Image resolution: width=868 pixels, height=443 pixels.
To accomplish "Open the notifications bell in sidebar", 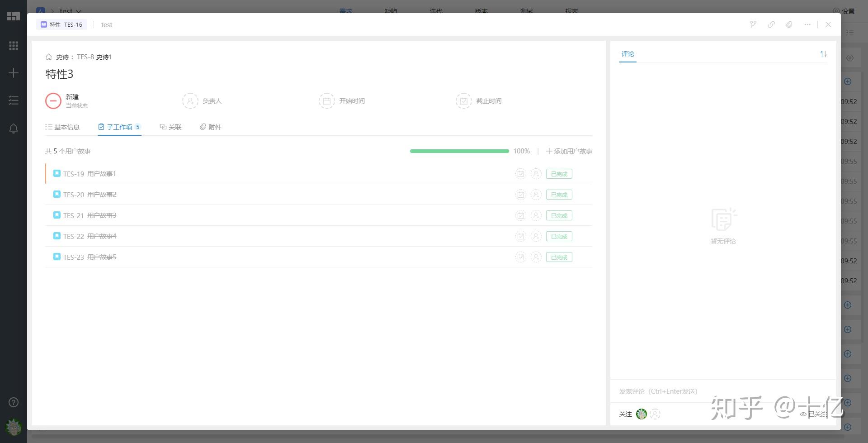I will point(14,129).
